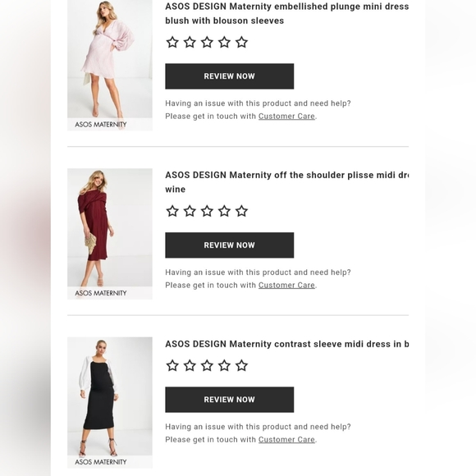Give the wine midi dress four stars
The image size is (476, 476).
pos(224,211)
